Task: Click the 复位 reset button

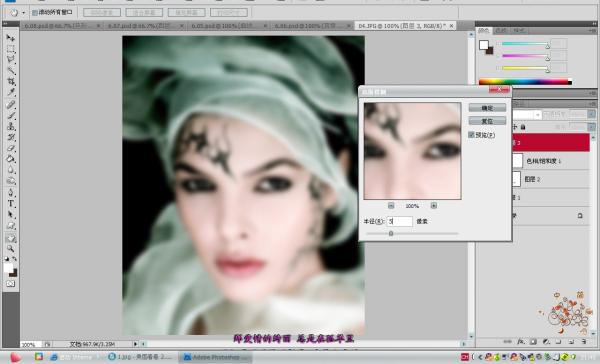Action: pyautogui.click(x=487, y=121)
